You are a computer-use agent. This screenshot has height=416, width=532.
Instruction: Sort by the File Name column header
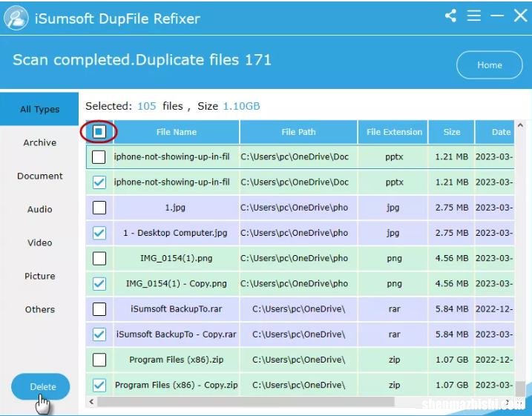pos(177,132)
